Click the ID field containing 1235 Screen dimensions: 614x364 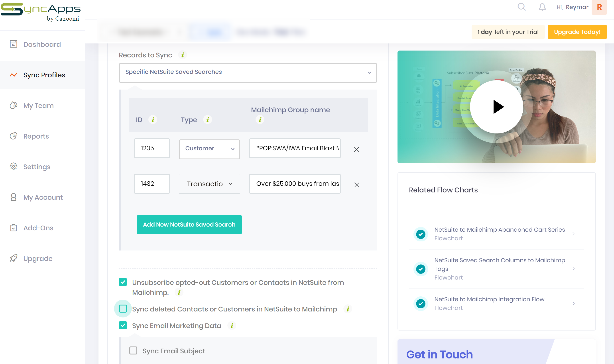152,148
